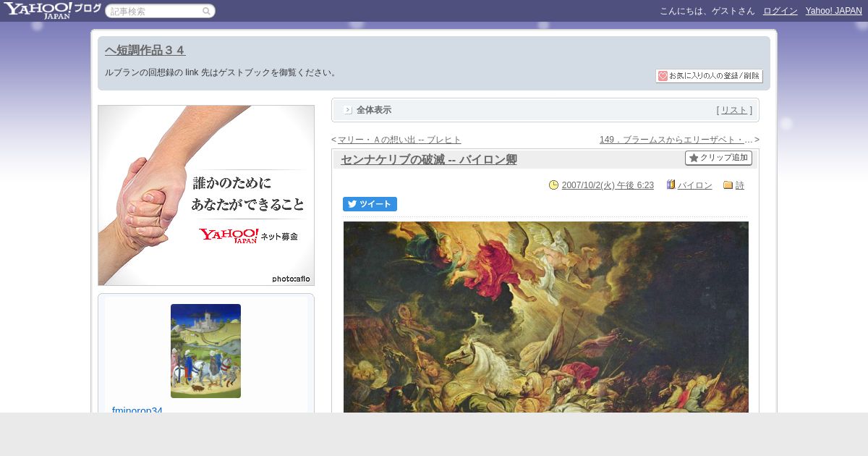Open the 詩 folder link

[740, 185]
